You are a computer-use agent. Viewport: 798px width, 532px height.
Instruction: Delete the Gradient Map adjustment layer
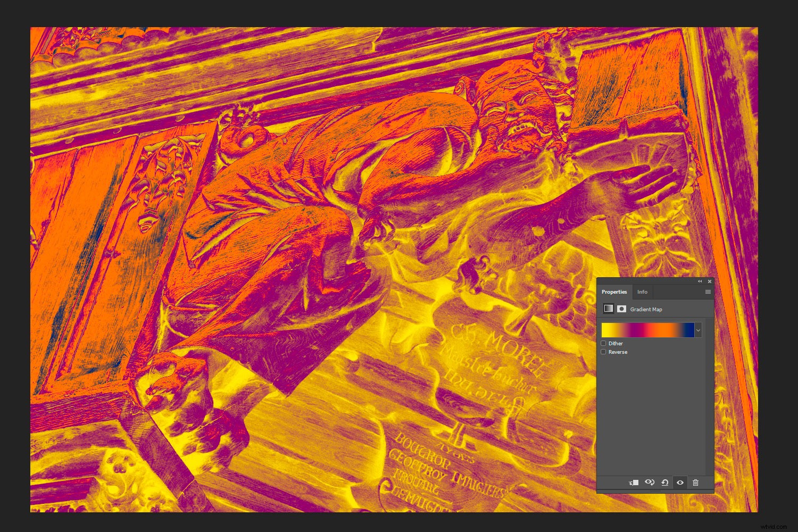click(x=695, y=483)
